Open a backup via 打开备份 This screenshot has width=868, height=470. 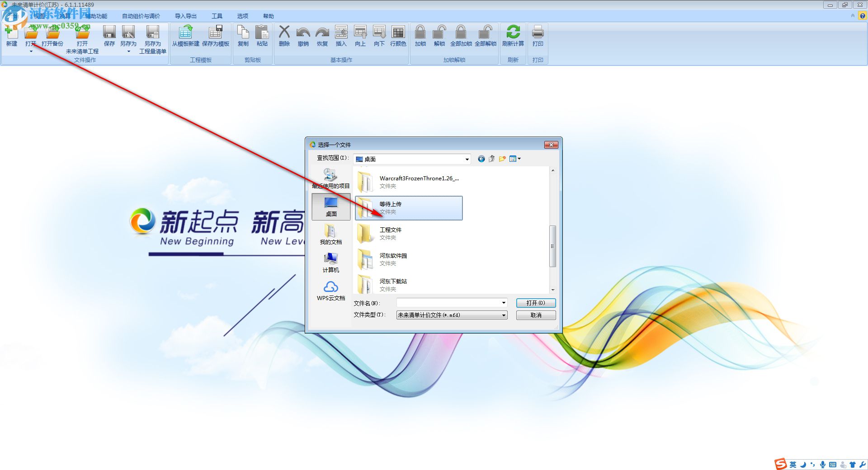click(52, 36)
